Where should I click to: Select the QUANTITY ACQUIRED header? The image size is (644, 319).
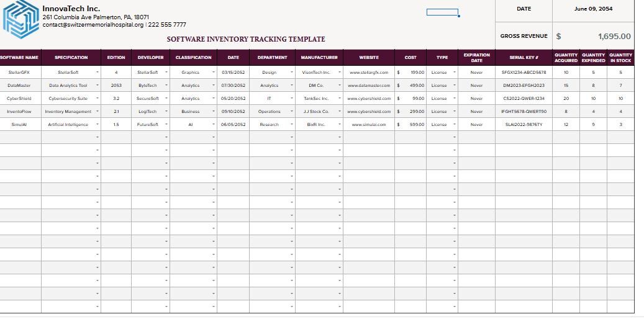click(566, 58)
